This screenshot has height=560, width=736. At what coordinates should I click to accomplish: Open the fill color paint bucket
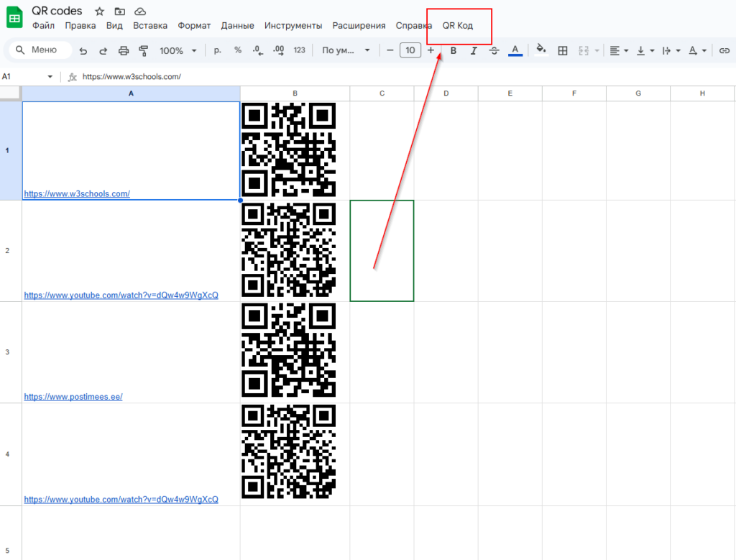click(x=541, y=50)
